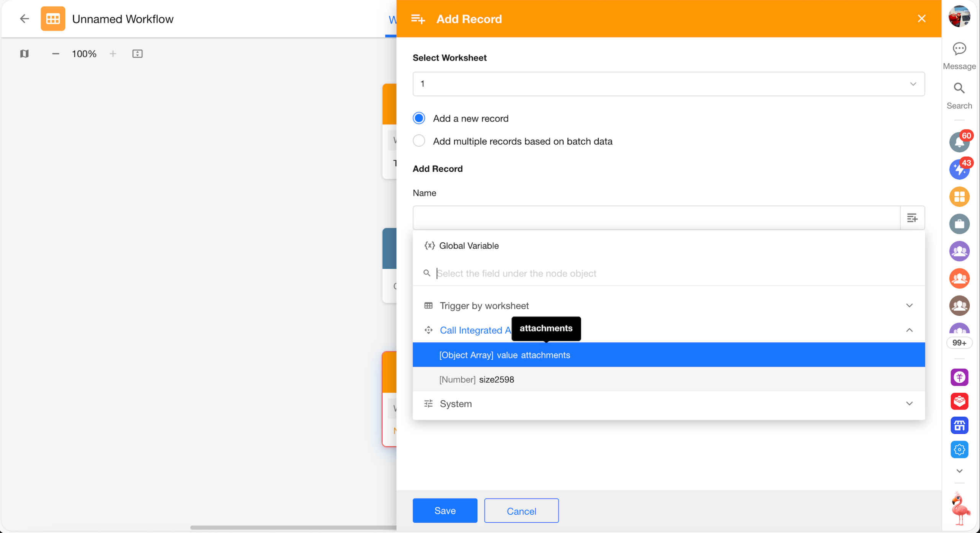Image resolution: width=980 pixels, height=533 pixels.
Task: Select Add multiple records based on batch data
Action: point(419,141)
